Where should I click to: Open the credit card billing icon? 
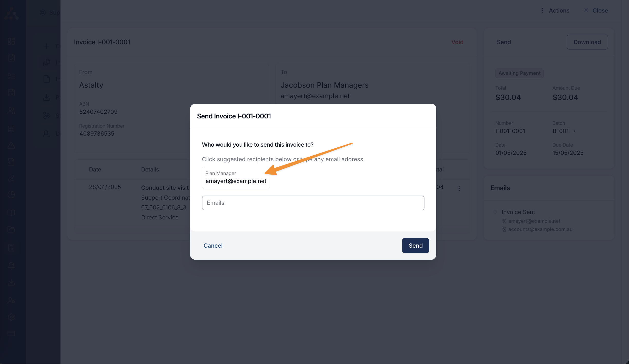coord(11,333)
